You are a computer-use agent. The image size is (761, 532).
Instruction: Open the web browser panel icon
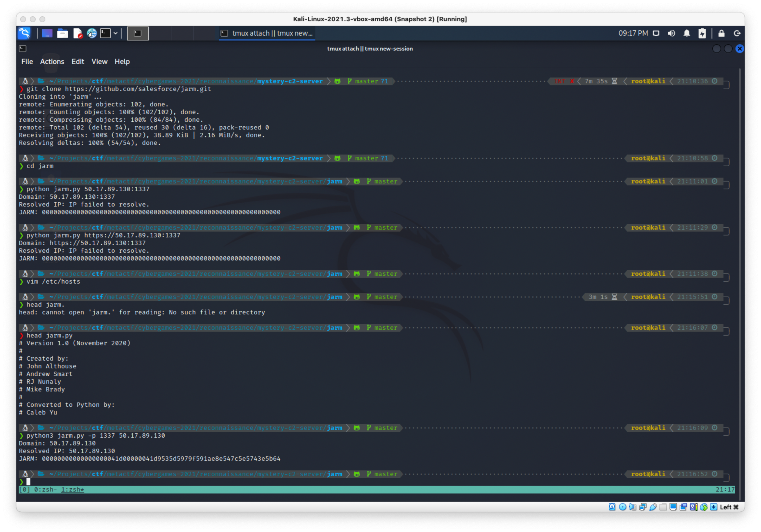tap(92, 33)
